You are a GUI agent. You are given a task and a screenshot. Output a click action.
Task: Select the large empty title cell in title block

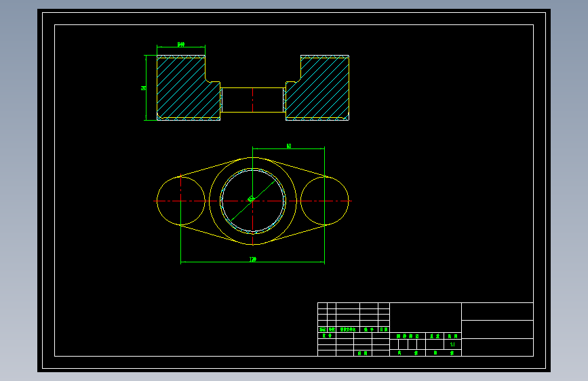click(426, 317)
